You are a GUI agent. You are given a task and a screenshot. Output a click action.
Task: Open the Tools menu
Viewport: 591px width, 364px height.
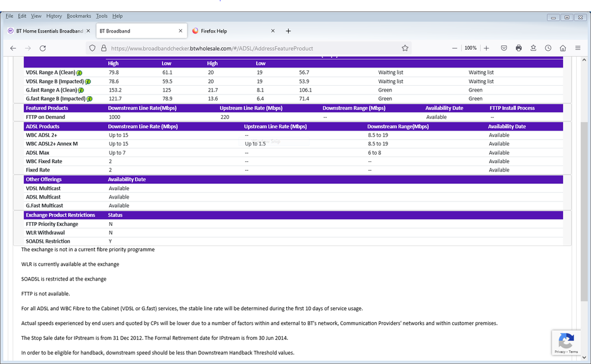coord(102,16)
